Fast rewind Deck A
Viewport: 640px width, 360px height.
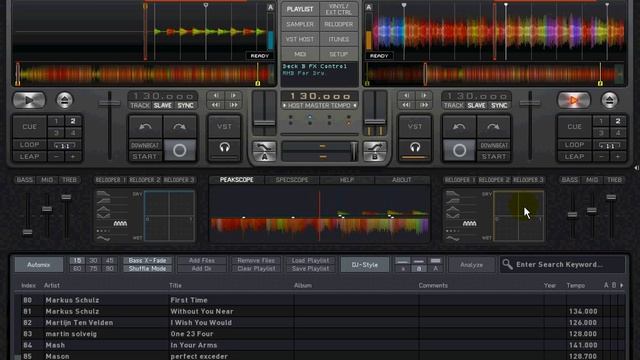(216, 105)
